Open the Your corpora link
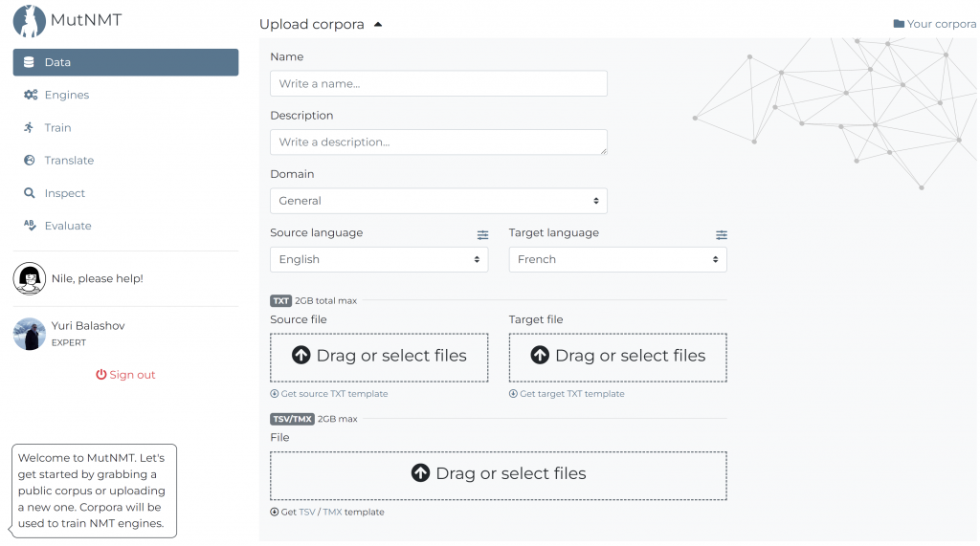Image resolution: width=980 pixels, height=546 pixels. 934,24
